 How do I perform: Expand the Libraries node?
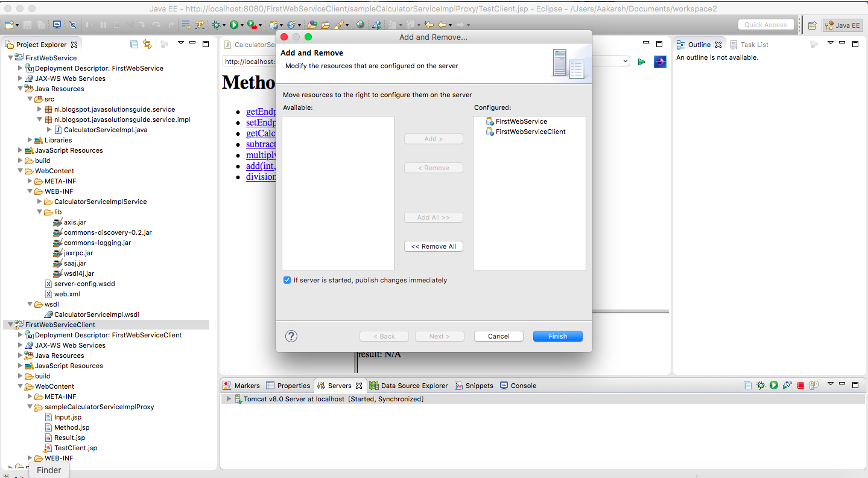point(30,140)
